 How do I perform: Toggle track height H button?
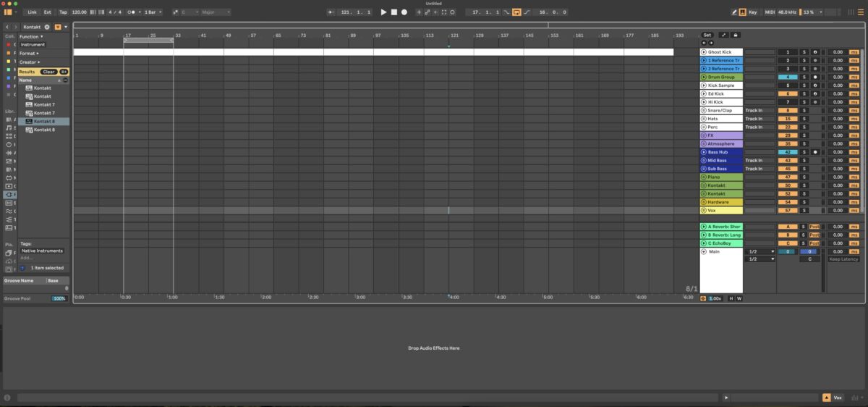tap(731, 298)
